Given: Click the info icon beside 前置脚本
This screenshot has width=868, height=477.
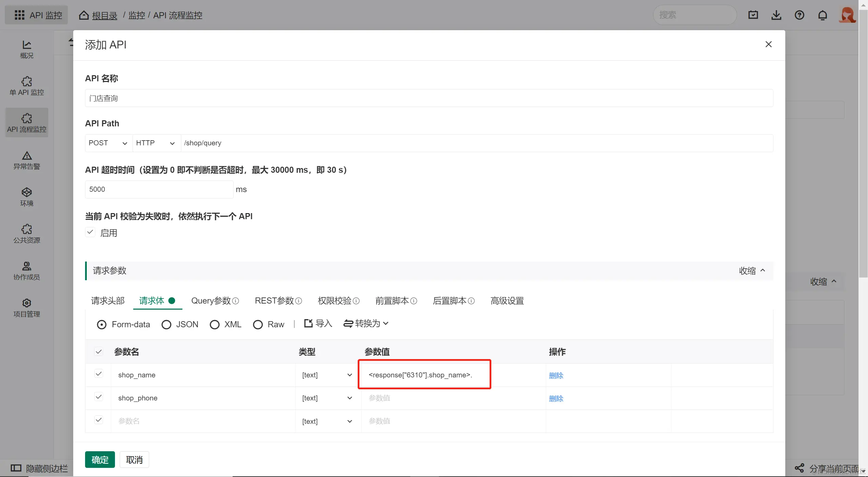Looking at the screenshot, I should pos(414,301).
